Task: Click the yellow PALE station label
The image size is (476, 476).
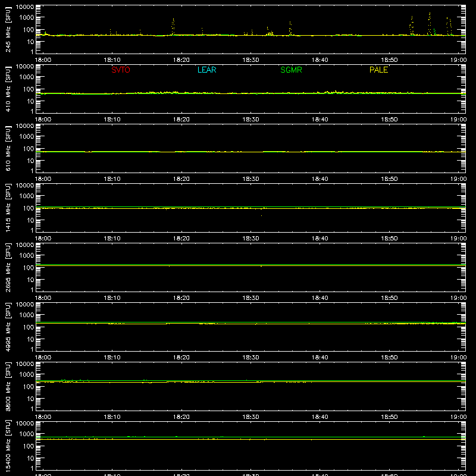Action: click(378, 70)
